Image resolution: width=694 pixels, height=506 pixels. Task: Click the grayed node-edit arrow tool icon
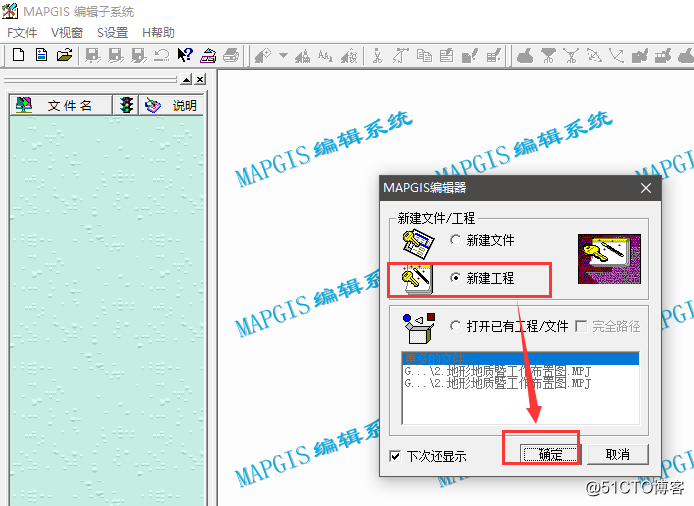[x=400, y=55]
